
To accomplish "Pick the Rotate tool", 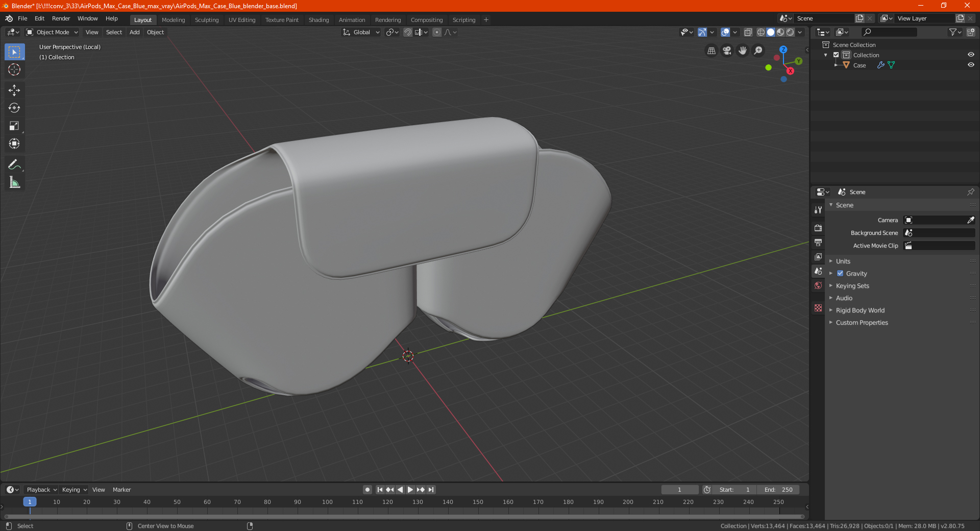I will click(14, 108).
